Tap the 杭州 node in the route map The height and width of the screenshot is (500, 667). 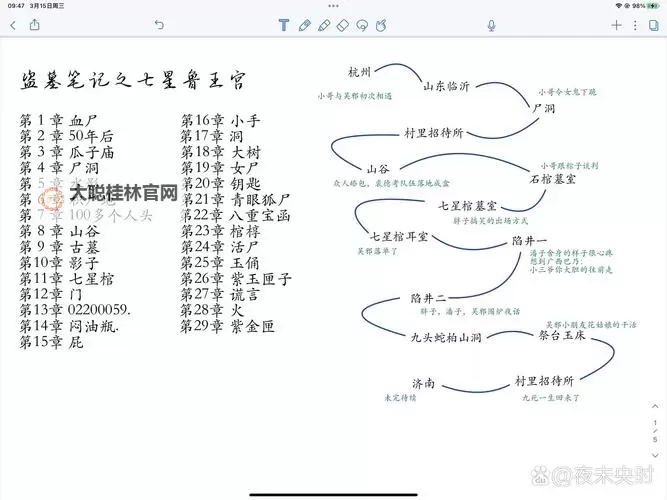[x=359, y=72]
